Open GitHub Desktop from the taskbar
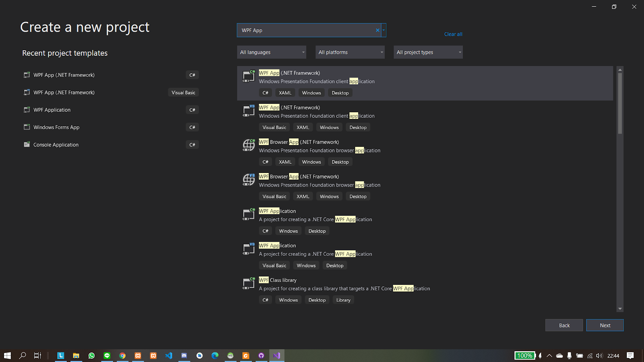644x362 pixels. coord(261,356)
